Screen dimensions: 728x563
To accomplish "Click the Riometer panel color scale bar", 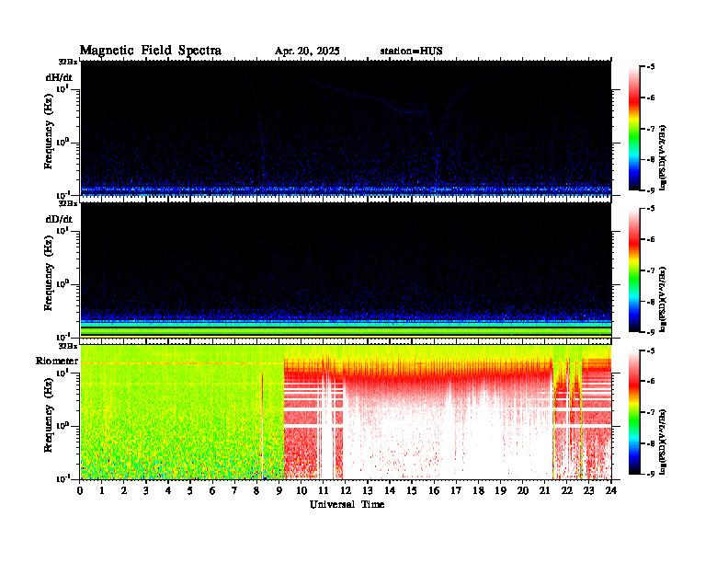I will (634, 412).
